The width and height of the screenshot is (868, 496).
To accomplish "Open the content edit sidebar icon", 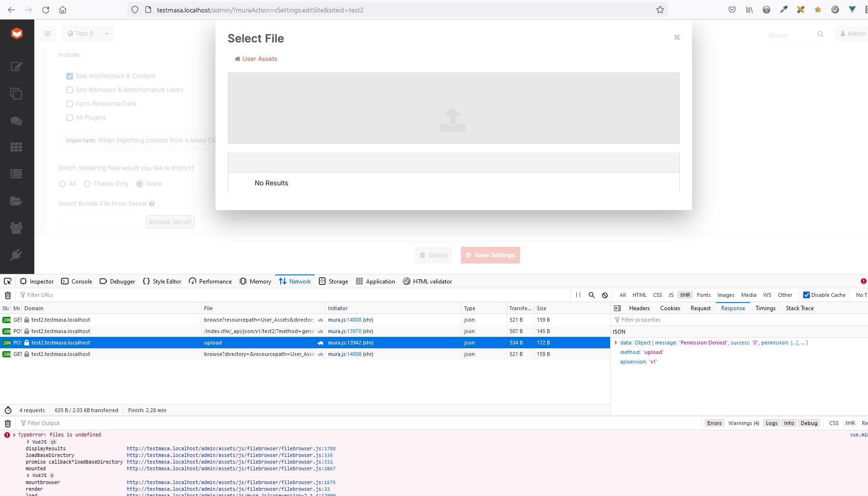I will point(16,67).
